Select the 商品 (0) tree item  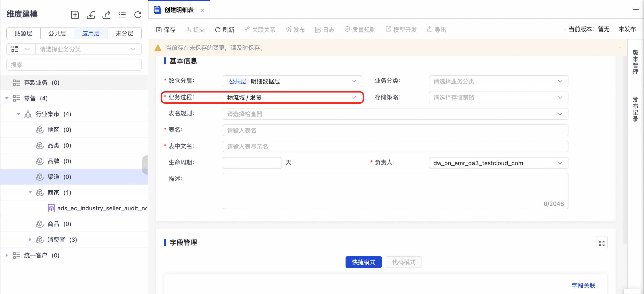pos(74,224)
